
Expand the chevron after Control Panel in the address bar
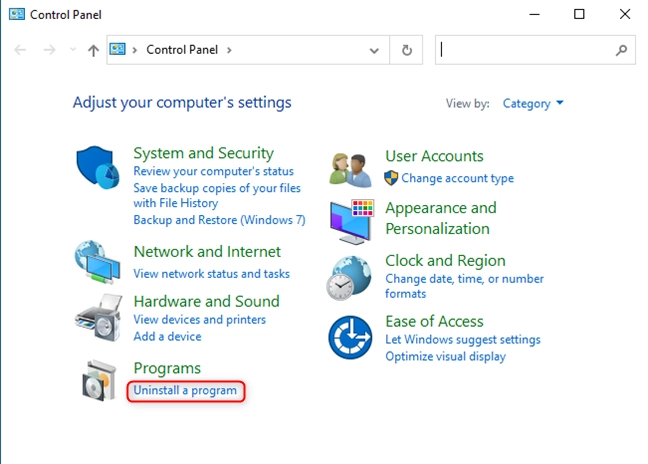tap(229, 50)
